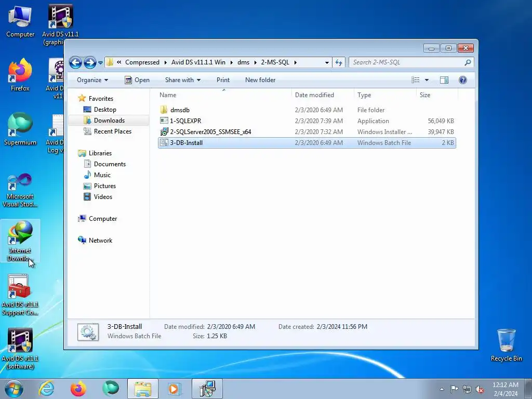Click Internet Download Manager desktop icon
The width and height of the screenshot is (532, 399).
tap(20, 241)
